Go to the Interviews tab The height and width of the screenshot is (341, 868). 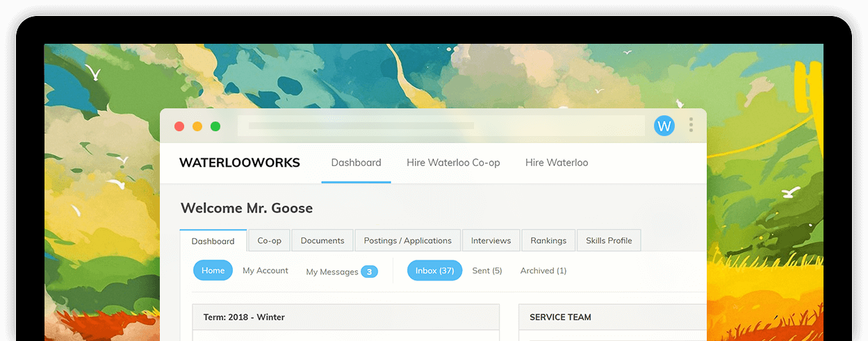point(491,240)
